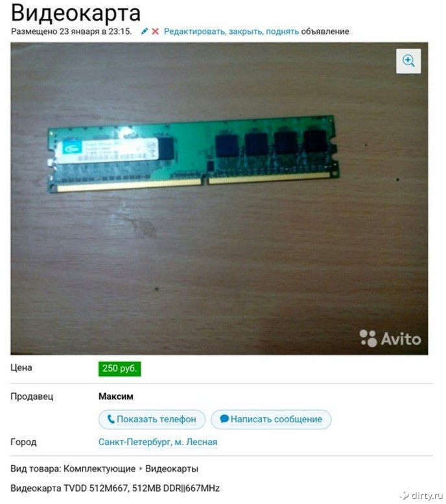Viewport: 446px width, 504px height.
Task: Select the м. Лесная metro link
Action: 196,442
